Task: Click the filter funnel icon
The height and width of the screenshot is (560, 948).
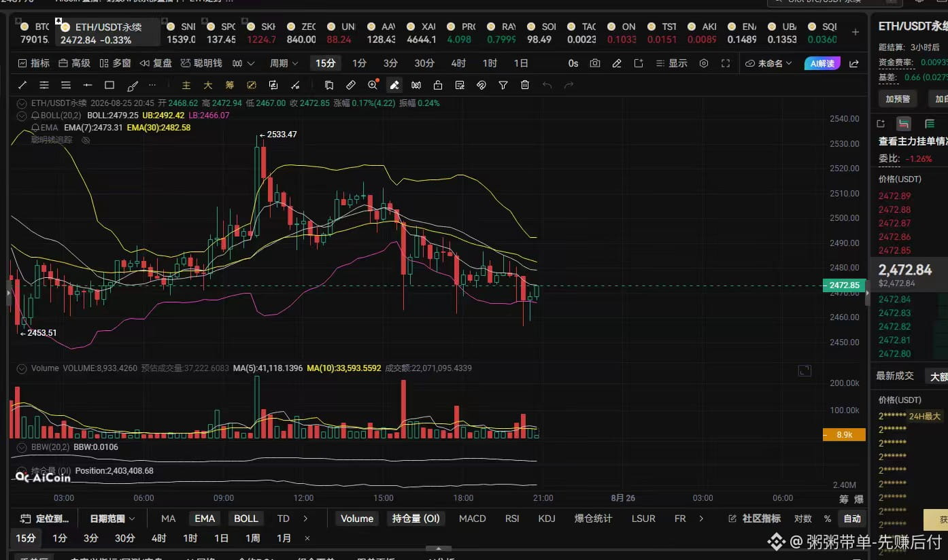Action: pos(503,86)
